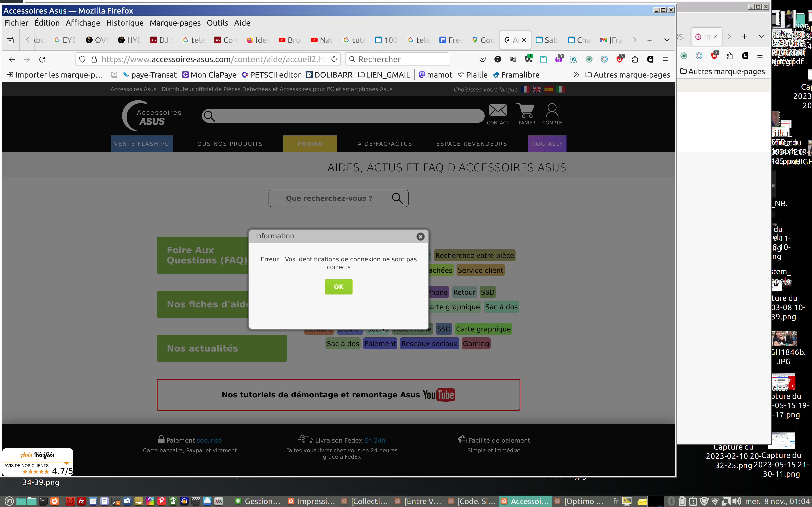This screenshot has width=812, height=507.
Task: Open the Firefox hamburger application menu
Action: [665, 59]
